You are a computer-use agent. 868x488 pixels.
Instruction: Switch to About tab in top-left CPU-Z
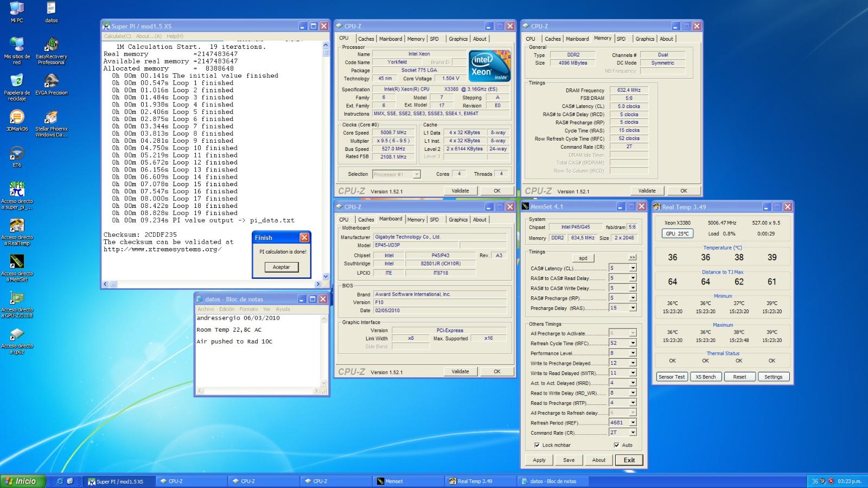(480, 39)
